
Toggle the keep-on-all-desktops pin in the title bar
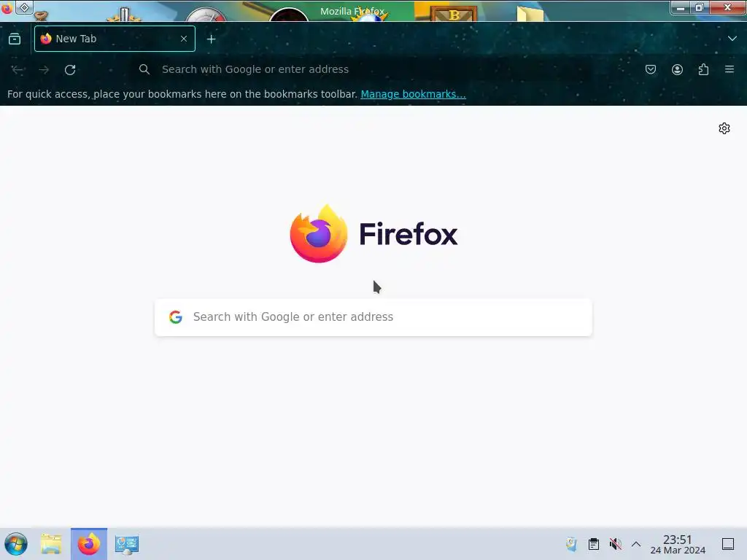click(x=24, y=7)
